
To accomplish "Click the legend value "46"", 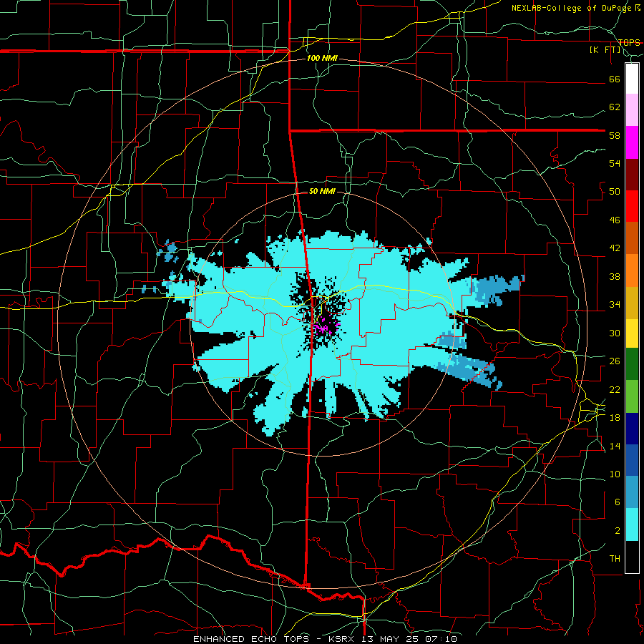I will (x=615, y=220).
